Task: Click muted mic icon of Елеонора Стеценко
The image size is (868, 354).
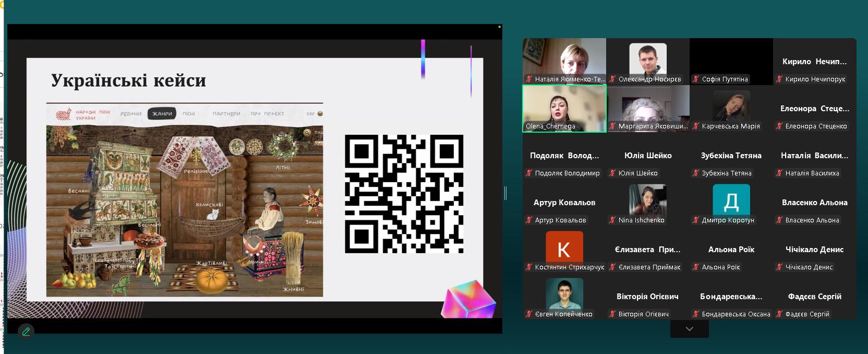Action: (x=779, y=126)
